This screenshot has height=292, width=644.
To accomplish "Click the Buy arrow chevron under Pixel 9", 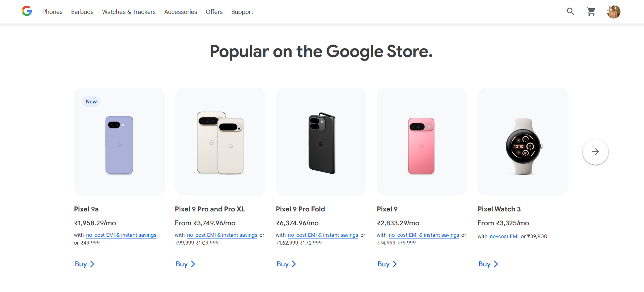I will pyautogui.click(x=395, y=264).
